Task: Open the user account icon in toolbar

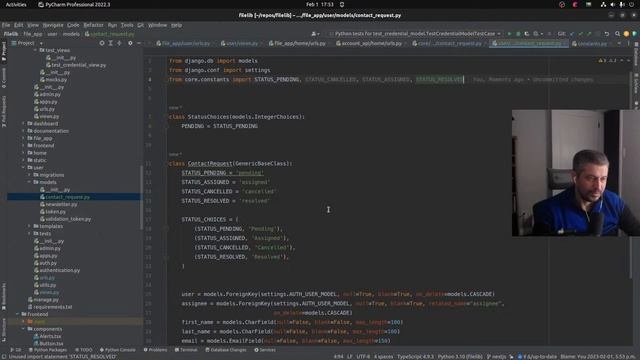Action: click(x=315, y=34)
